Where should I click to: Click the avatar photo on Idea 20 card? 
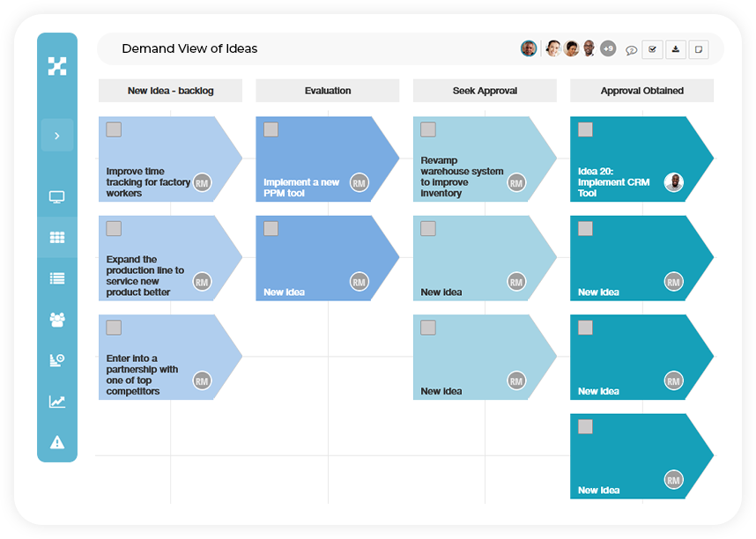tap(673, 182)
